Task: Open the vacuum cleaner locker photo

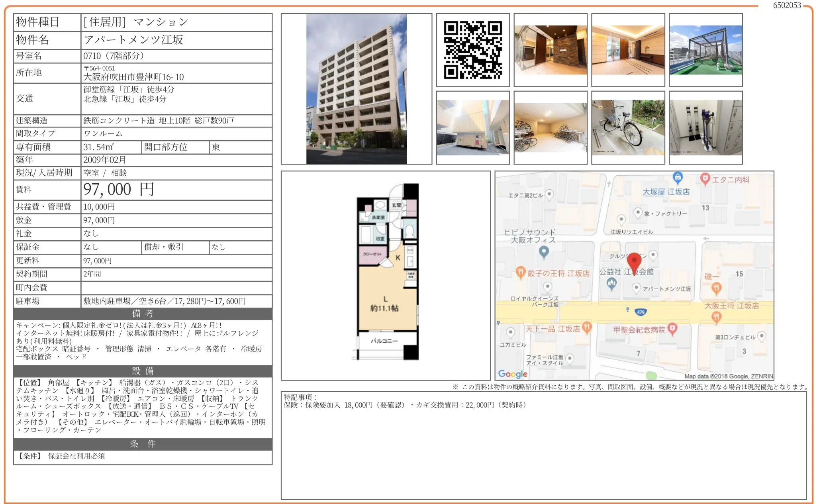Action: 705,127
